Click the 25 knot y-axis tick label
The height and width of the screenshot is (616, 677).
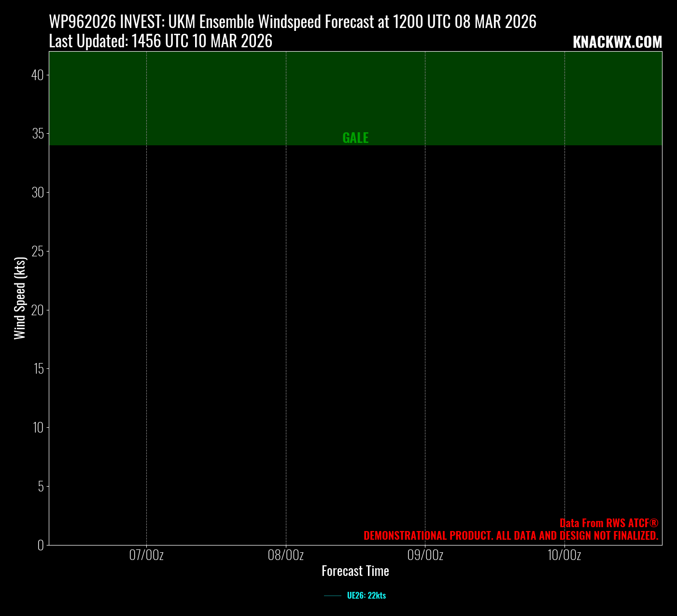pyautogui.click(x=38, y=251)
